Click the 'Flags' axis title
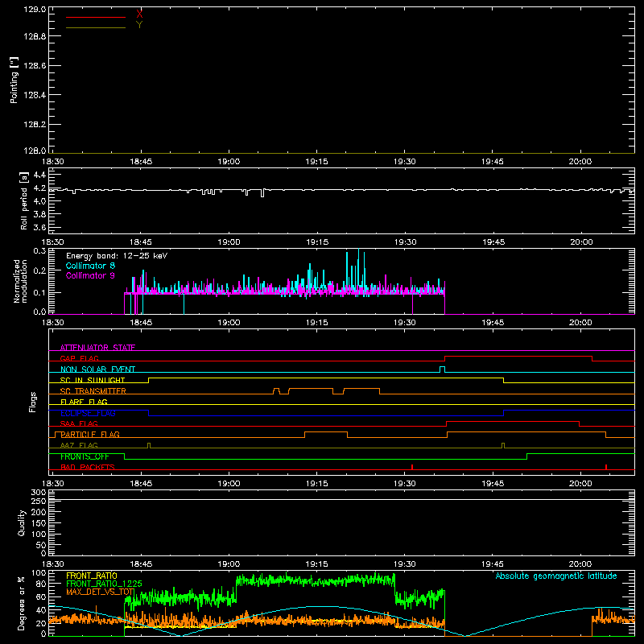 click(x=33, y=402)
